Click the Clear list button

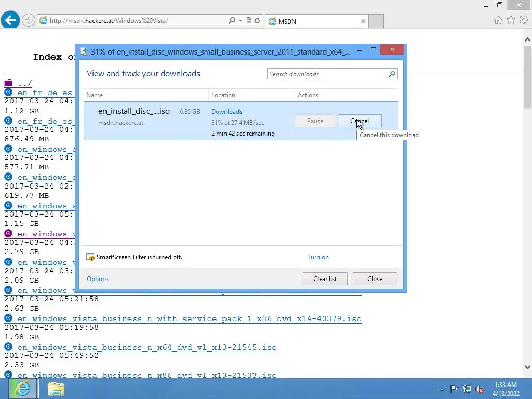pos(325,279)
